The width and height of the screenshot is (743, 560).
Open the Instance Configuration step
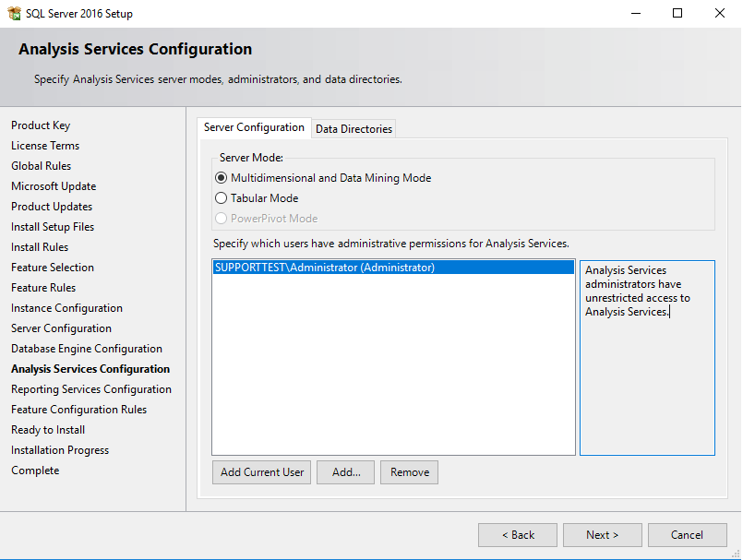pos(66,307)
